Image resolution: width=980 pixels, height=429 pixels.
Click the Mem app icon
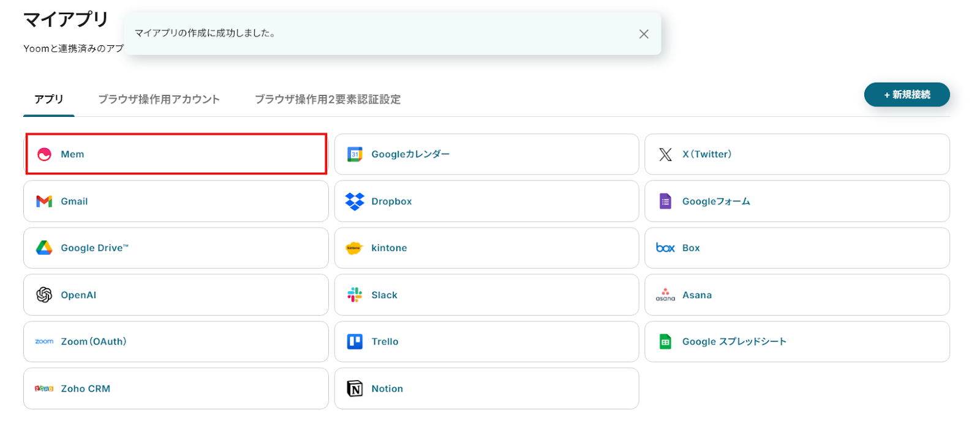44,154
